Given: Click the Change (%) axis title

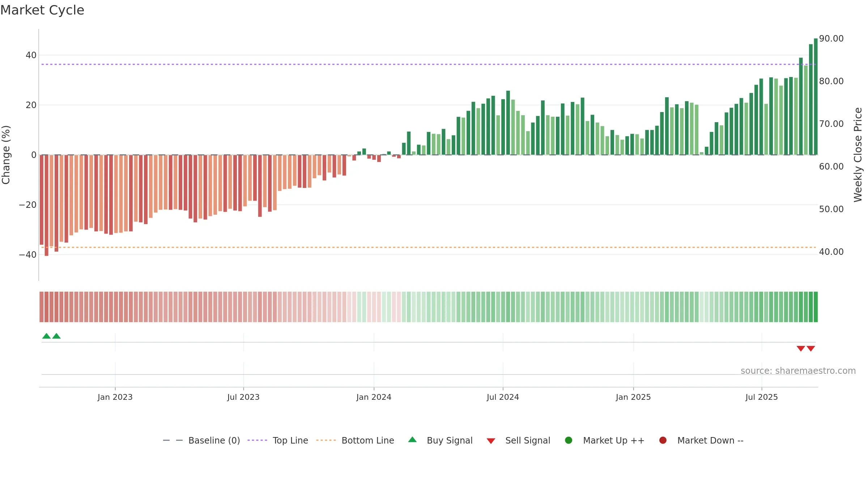Looking at the screenshot, I should point(6,155).
